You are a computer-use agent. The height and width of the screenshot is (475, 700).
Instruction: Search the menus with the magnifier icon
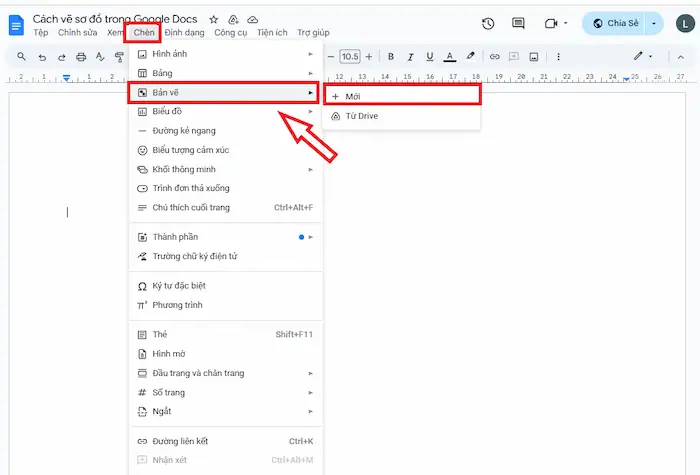(21, 57)
